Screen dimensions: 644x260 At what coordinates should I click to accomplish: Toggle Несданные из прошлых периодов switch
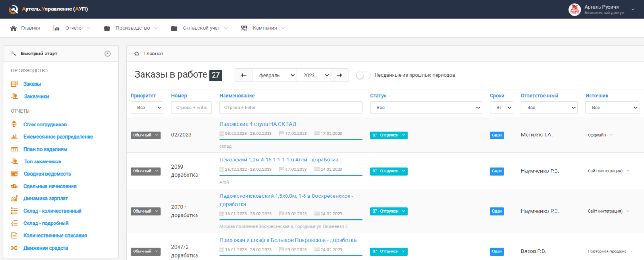(363, 75)
